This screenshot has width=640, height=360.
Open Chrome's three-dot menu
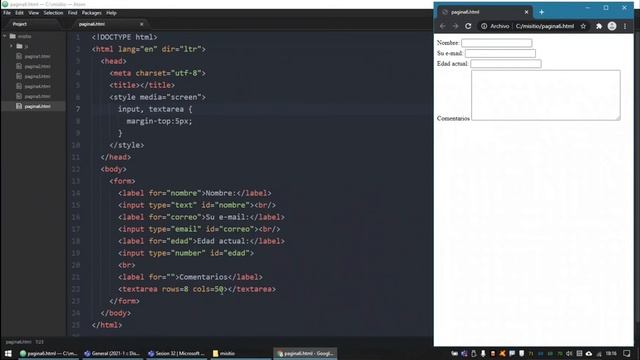[625, 26]
